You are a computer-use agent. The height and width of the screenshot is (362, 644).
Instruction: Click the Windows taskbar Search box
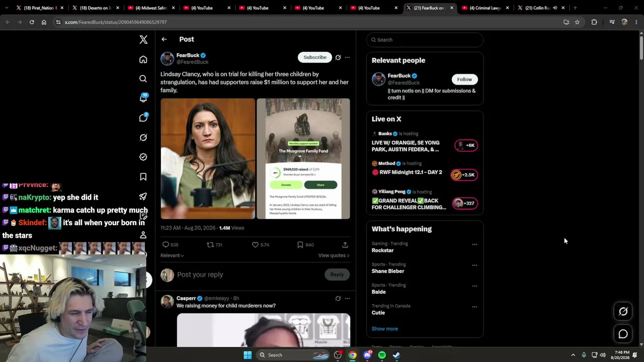293,355
